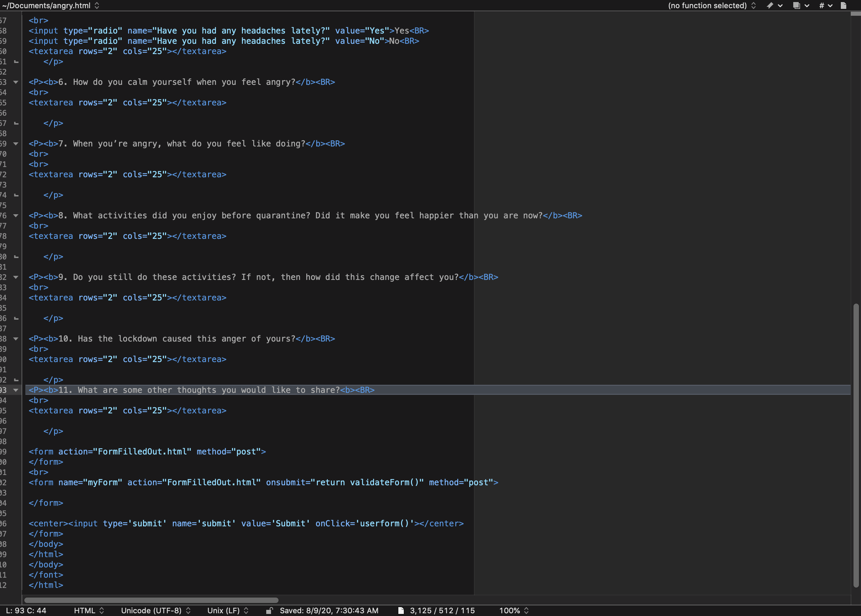Open the 100% zoom level menu
This screenshot has width=861, height=616.
click(514, 610)
